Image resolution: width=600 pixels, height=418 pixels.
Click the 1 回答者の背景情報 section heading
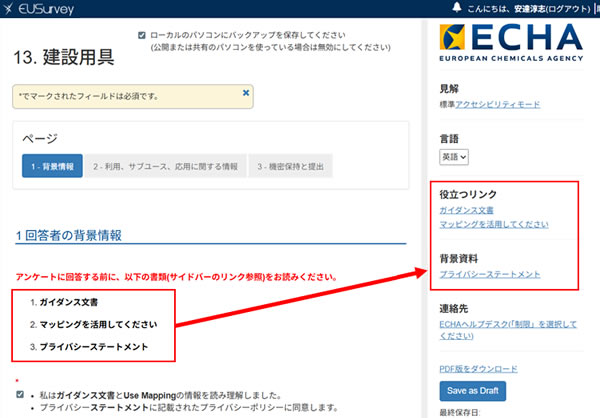click(68, 236)
